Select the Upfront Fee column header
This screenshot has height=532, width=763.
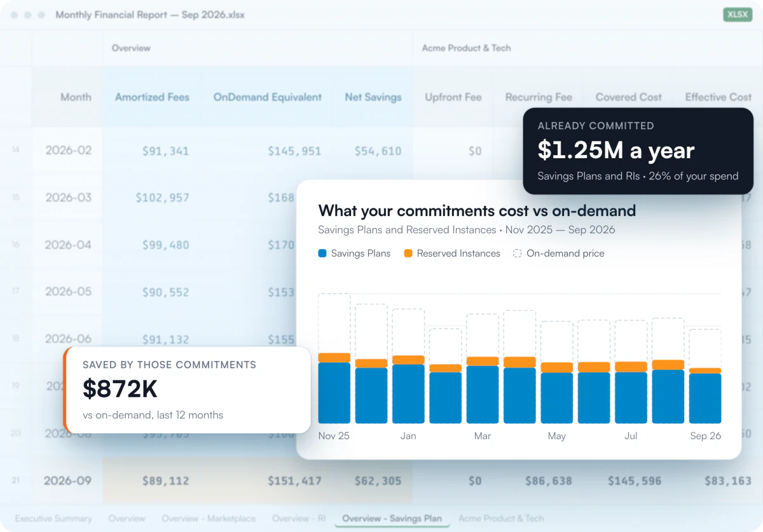pos(453,97)
